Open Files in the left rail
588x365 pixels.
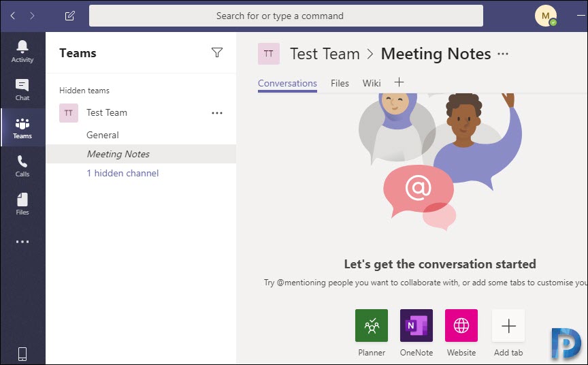[22, 204]
